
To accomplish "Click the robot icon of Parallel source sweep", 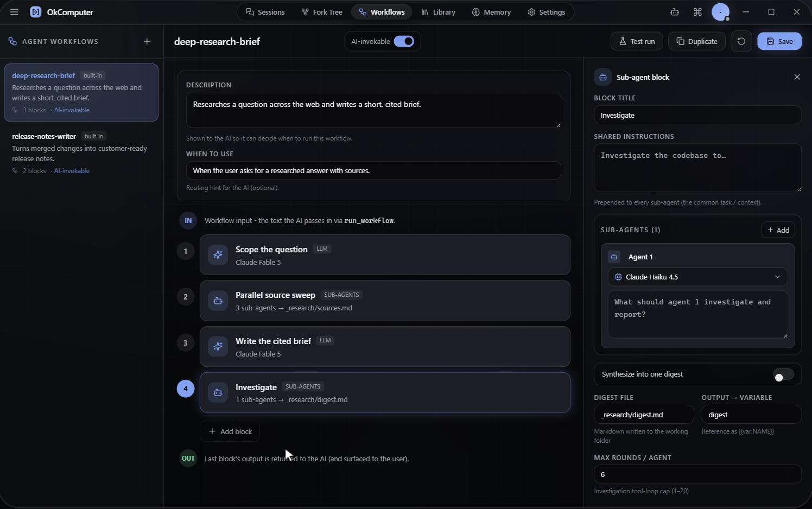I will coord(218,301).
